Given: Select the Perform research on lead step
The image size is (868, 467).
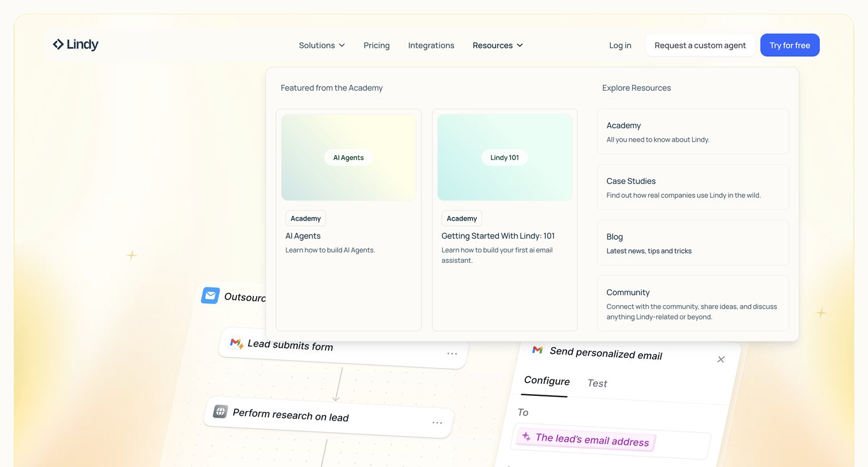Looking at the screenshot, I should (329, 417).
